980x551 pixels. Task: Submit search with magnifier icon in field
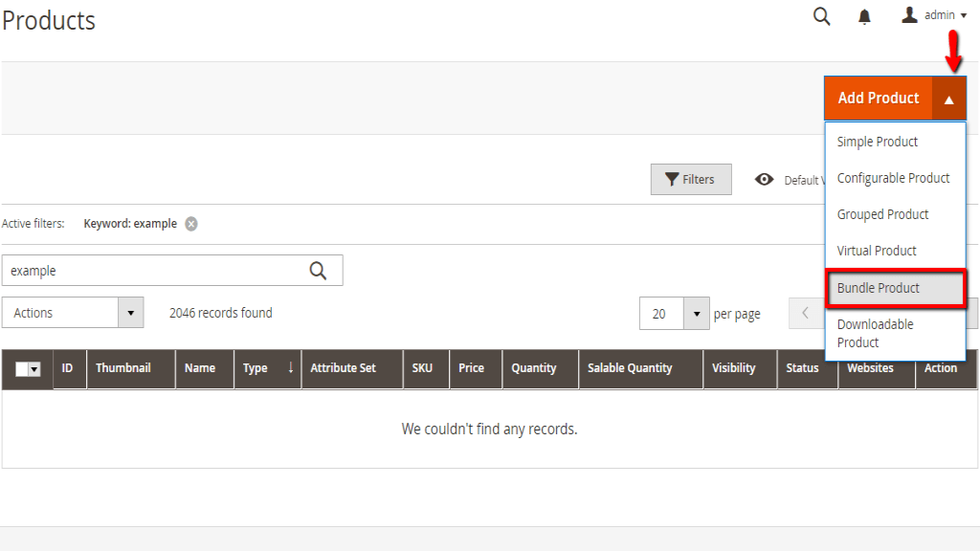(319, 271)
